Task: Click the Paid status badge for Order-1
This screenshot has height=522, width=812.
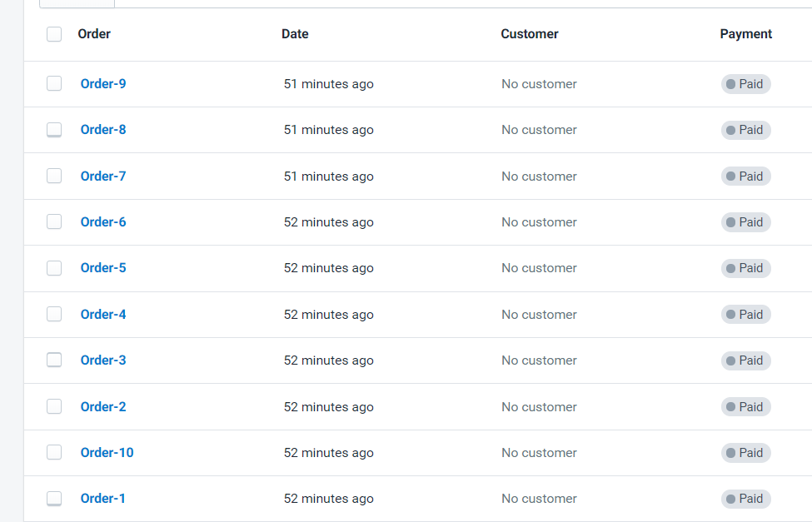Action: (x=745, y=499)
